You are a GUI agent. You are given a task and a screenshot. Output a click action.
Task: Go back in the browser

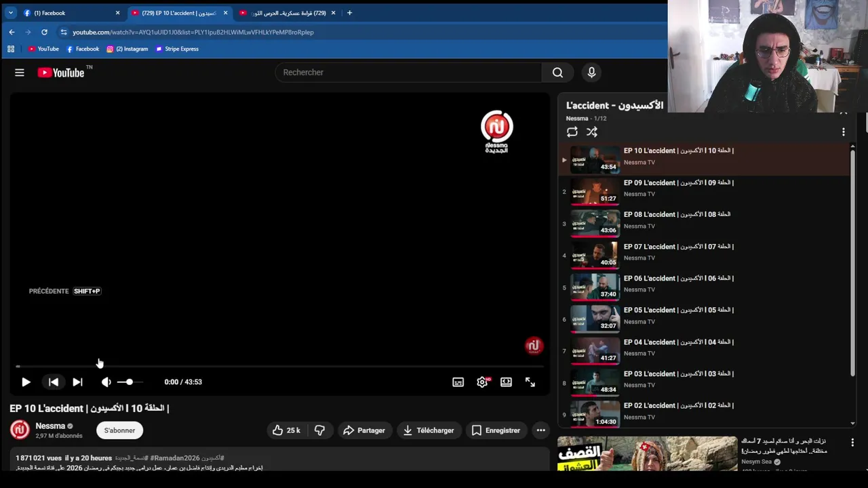coord(12,32)
